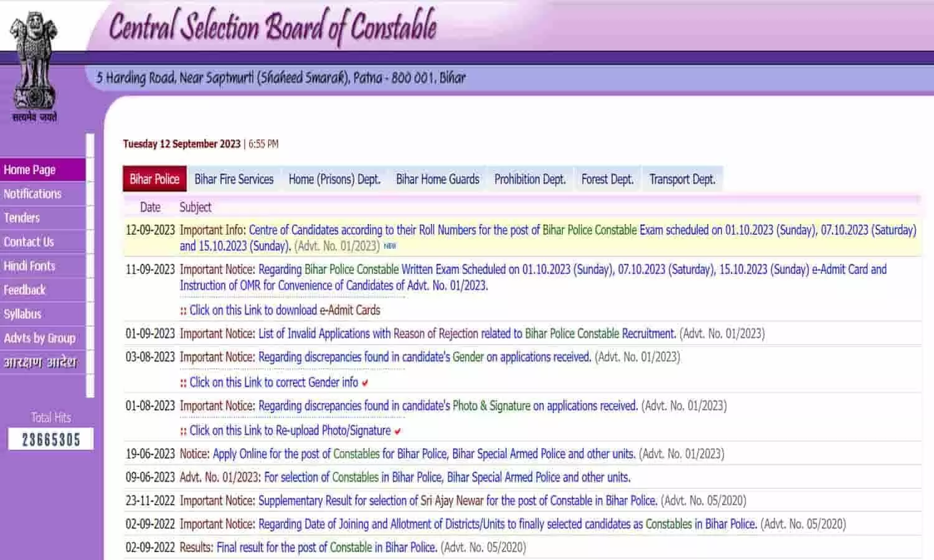This screenshot has height=560, width=934.
Task: Open the Tenders page
Action: [22, 218]
